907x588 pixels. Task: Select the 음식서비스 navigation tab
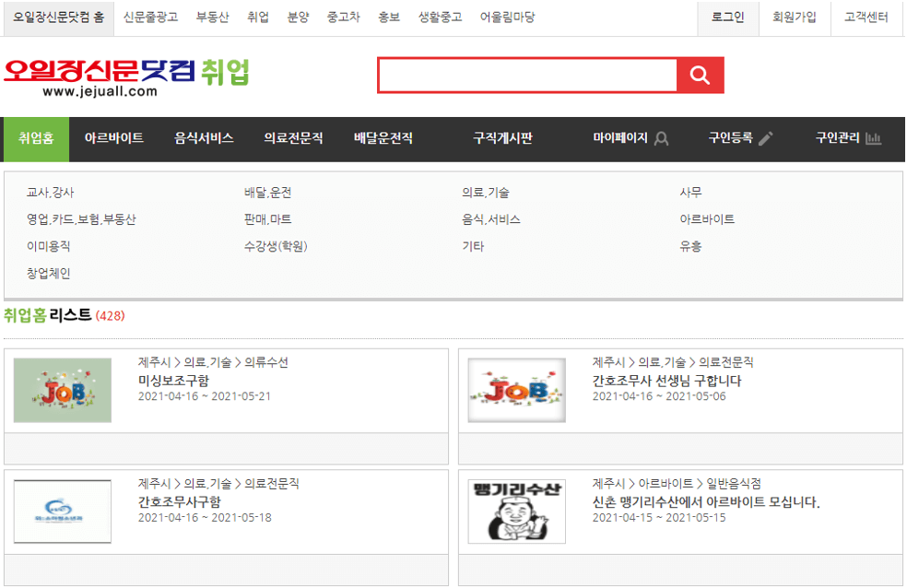pyautogui.click(x=204, y=139)
